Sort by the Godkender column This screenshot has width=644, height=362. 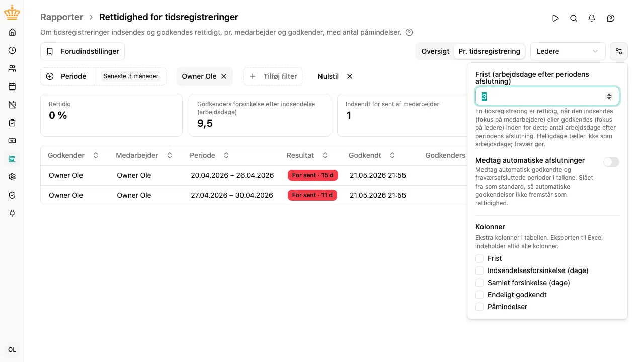(x=73, y=155)
